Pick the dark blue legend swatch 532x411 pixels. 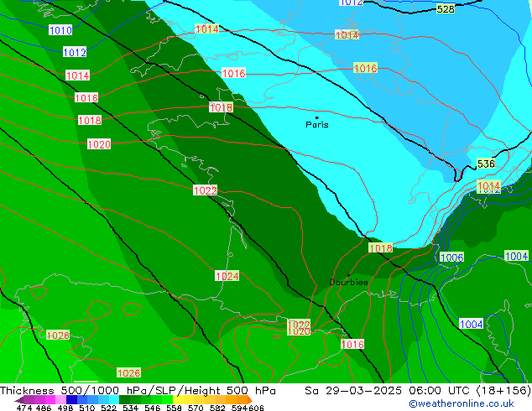point(71,400)
